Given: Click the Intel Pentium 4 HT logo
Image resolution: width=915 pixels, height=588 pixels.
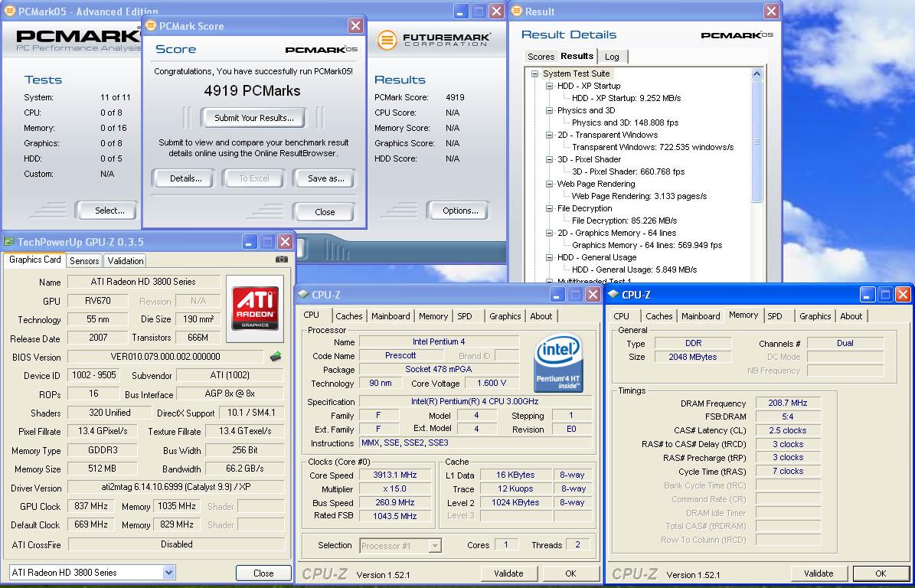Looking at the screenshot, I should [x=558, y=362].
